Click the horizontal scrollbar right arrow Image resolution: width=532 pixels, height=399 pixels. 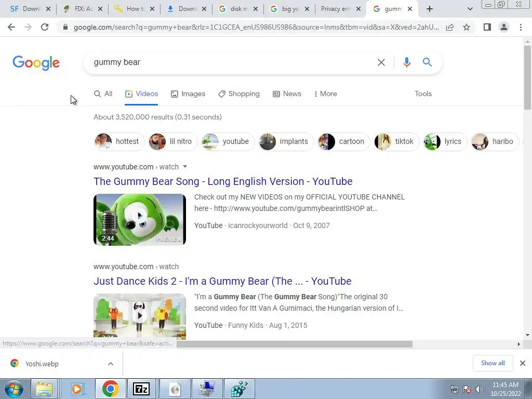coord(519,344)
